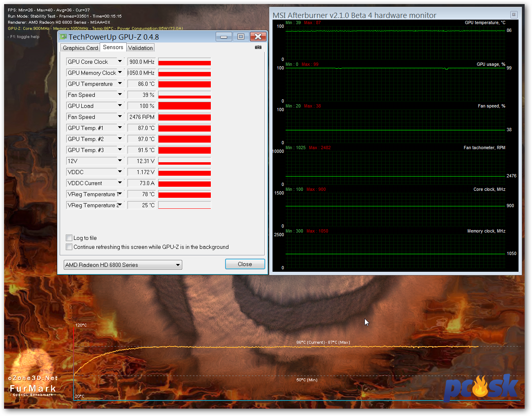Click the 91.5 °C GPU Temp. #3 value

[142, 150]
